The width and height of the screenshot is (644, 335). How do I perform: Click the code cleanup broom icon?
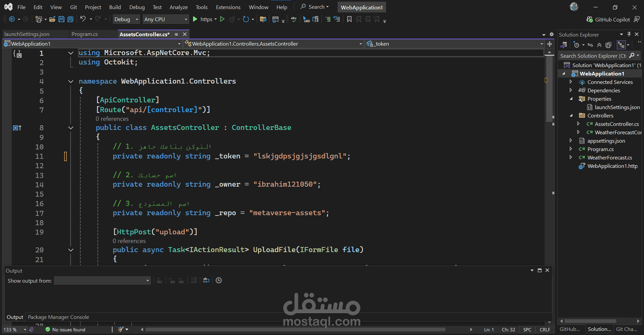tap(121, 330)
